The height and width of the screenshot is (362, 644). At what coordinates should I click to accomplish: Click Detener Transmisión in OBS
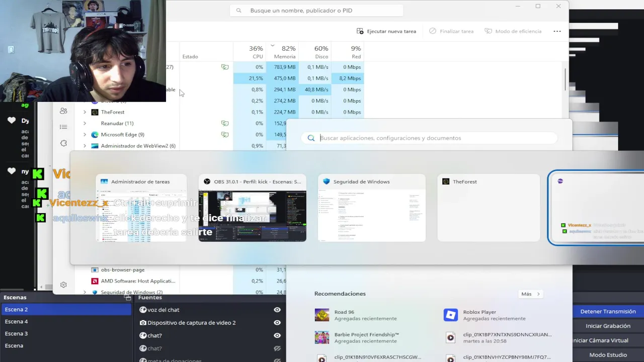(608, 311)
